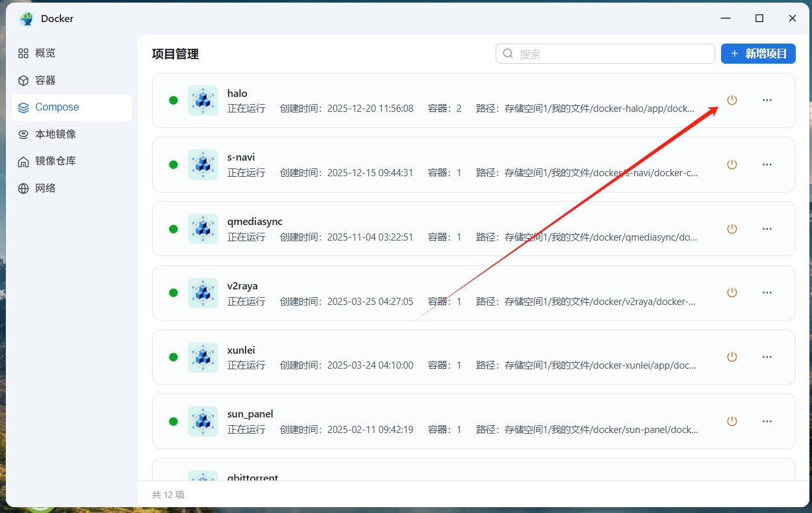Open the s-navi project name
The image size is (812, 513).
click(241, 157)
